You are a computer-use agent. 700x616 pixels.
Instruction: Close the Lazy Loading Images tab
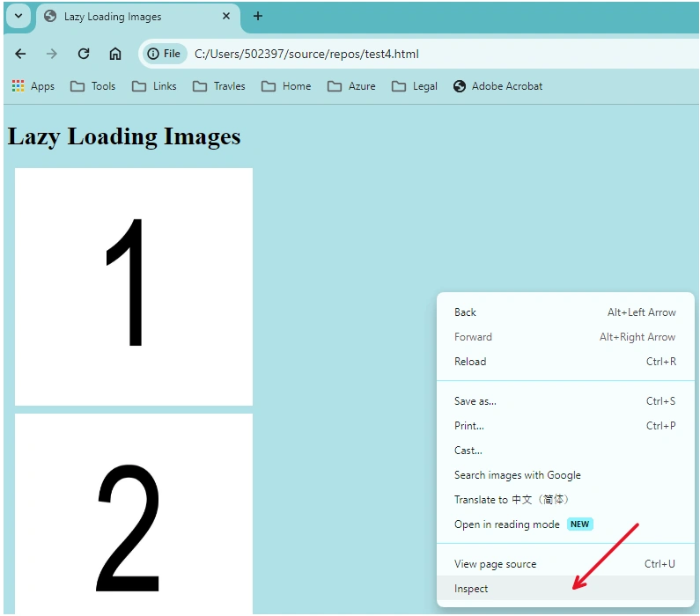tap(226, 16)
